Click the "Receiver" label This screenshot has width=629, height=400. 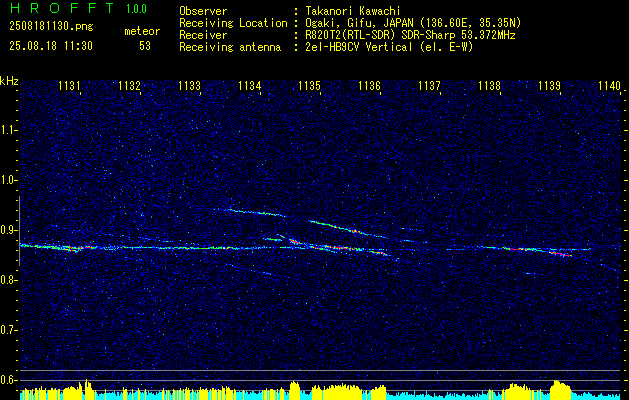point(203,35)
